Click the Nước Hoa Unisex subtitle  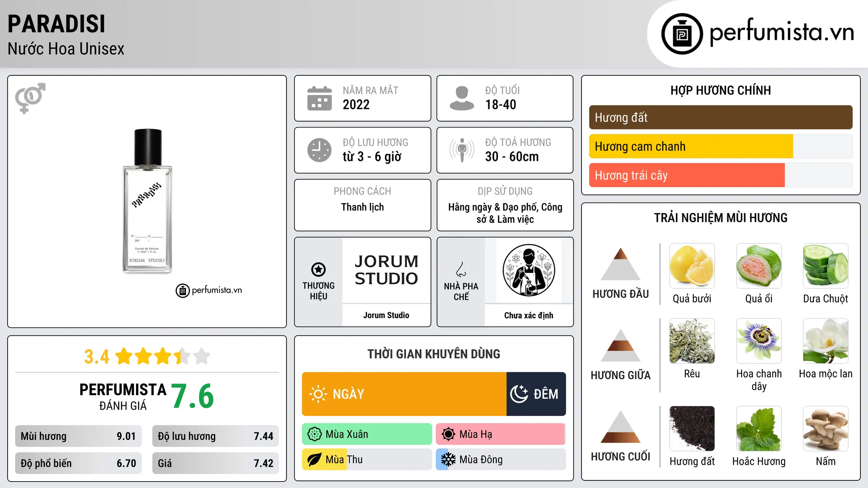pyautogui.click(x=66, y=49)
